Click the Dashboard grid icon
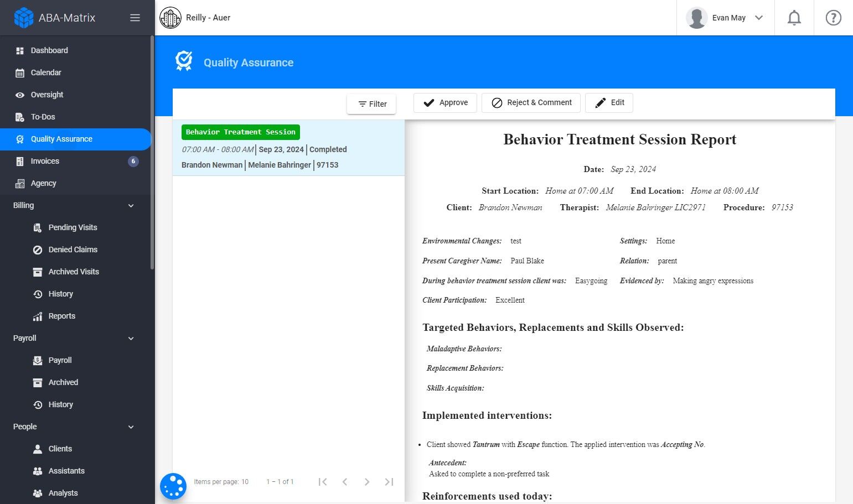Screen dimensions: 853x504 click(x=20, y=51)
